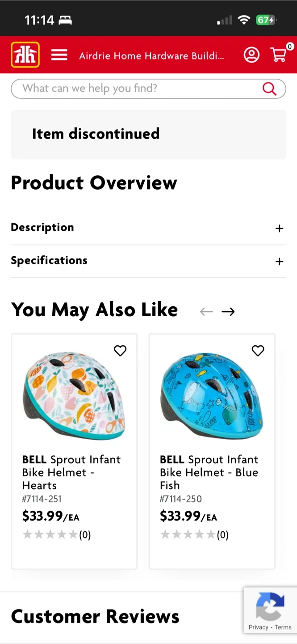Tap the red search magnifier icon
Viewport: 297px width, 644px height.
click(269, 89)
